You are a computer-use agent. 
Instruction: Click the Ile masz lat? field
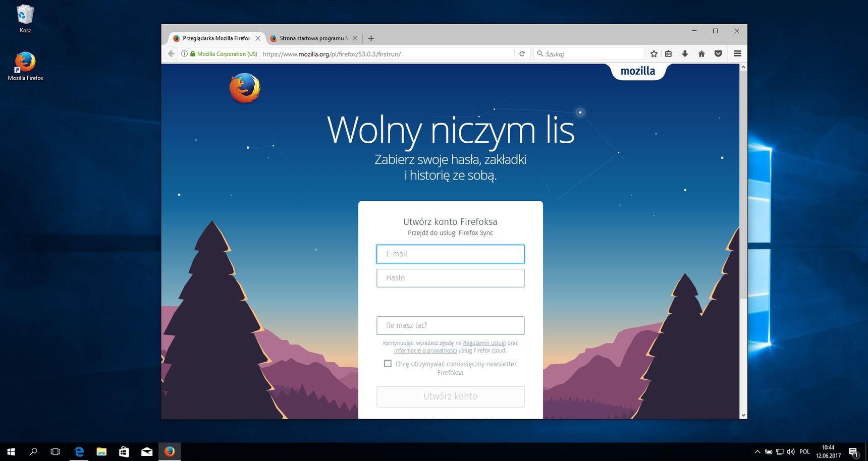pos(450,325)
